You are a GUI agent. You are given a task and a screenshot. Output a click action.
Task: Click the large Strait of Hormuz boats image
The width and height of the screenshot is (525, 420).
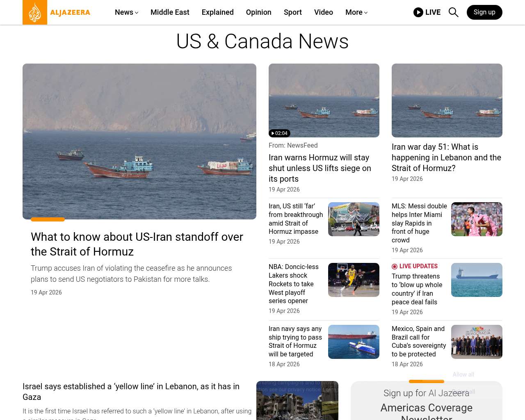pos(139,142)
